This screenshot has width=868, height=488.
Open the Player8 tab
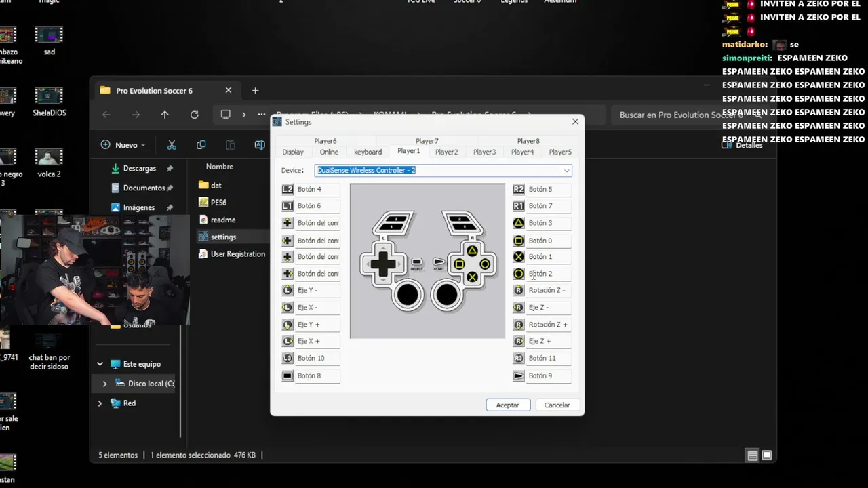[x=528, y=141]
